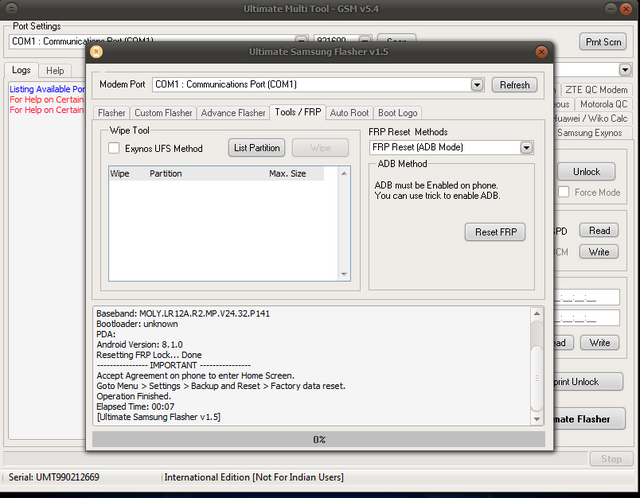Click the log scrollbar up arrow
This screenshot has height=498, width=640.
click(537, 313)
